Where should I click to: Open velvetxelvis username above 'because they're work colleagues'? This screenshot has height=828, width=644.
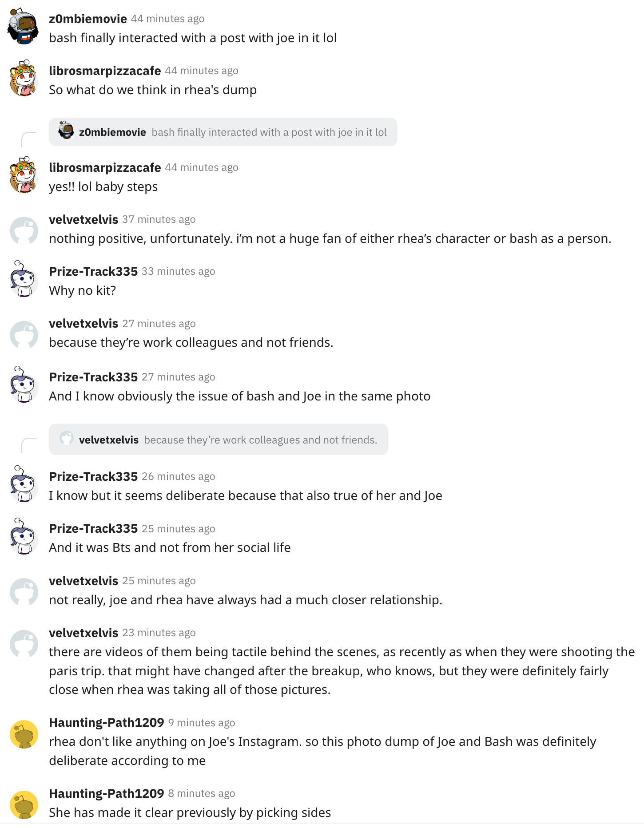click(x=83, y=323)
